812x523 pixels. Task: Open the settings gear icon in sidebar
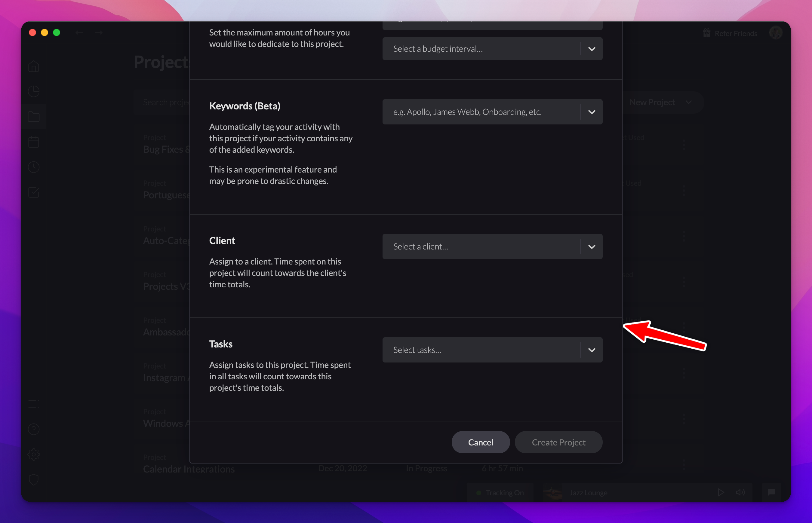(34, 454)
